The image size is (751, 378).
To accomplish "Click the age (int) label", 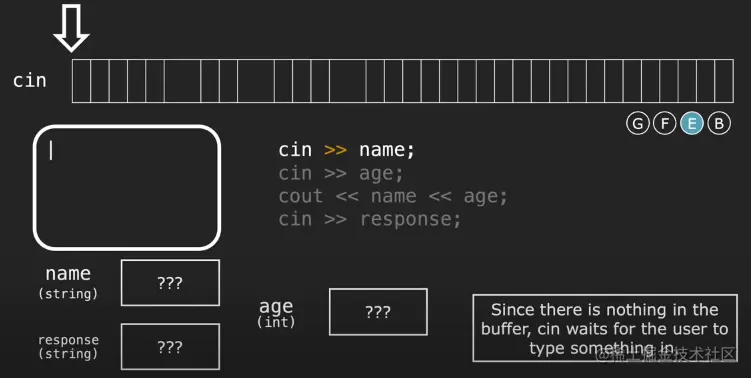I will point(276,313).
